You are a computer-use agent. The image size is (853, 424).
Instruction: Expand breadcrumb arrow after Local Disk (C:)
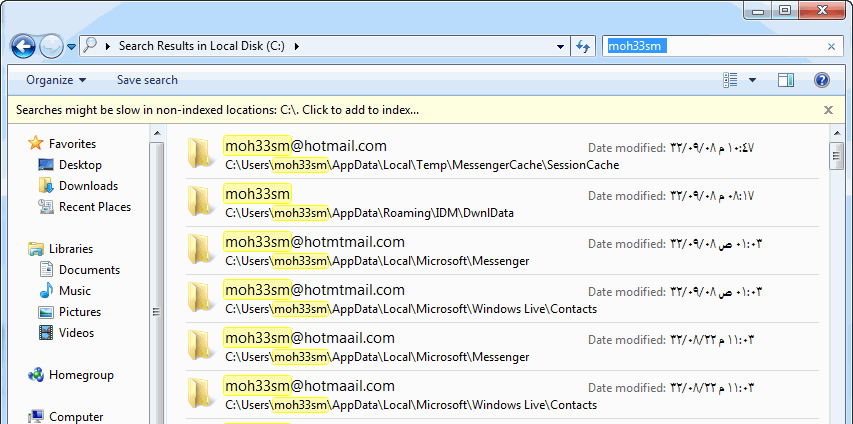tap(296, 46)
